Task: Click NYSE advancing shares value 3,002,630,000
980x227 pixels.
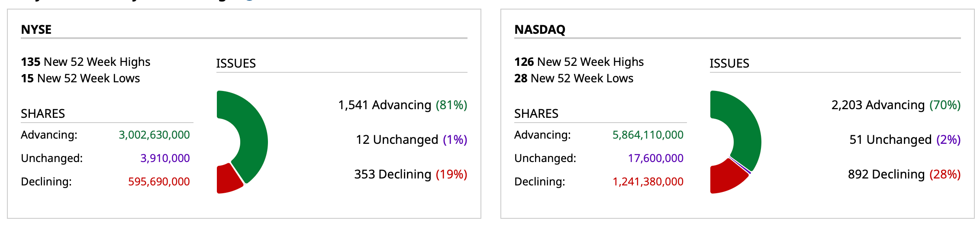Action: tap(154, 135)
